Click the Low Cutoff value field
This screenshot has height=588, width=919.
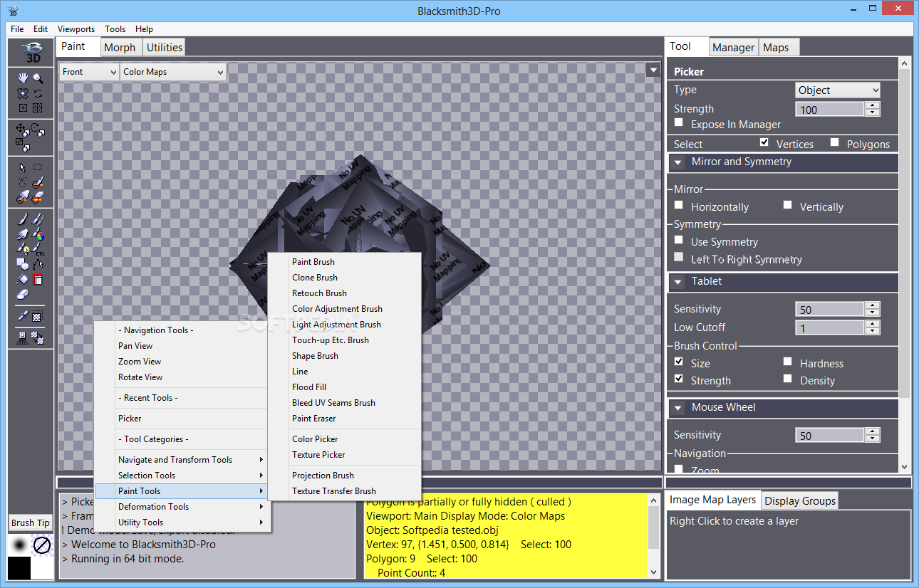tap(830, 328)
